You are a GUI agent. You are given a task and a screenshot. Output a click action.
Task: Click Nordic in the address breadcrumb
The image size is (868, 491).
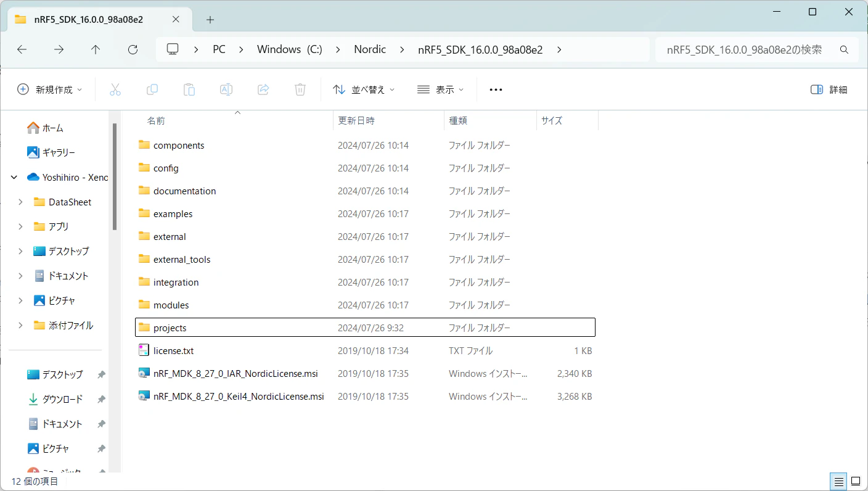click(x=370, y=50)
